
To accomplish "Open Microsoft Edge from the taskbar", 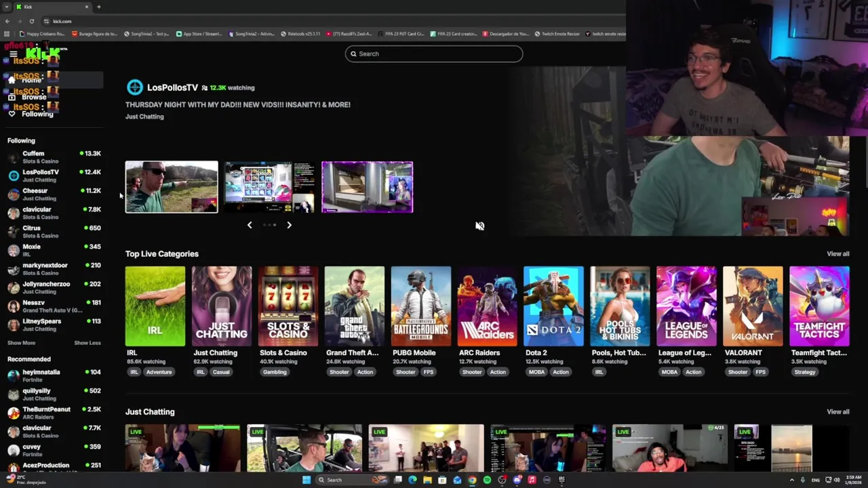I will [412, 480].
